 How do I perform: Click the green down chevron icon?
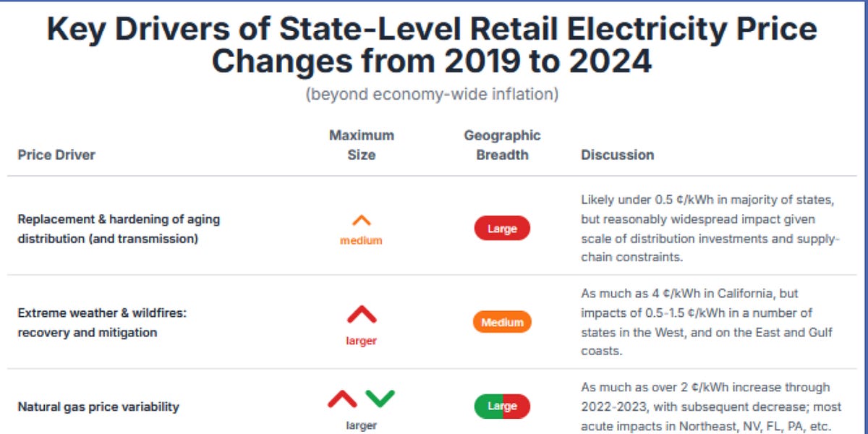coord(380,399)
